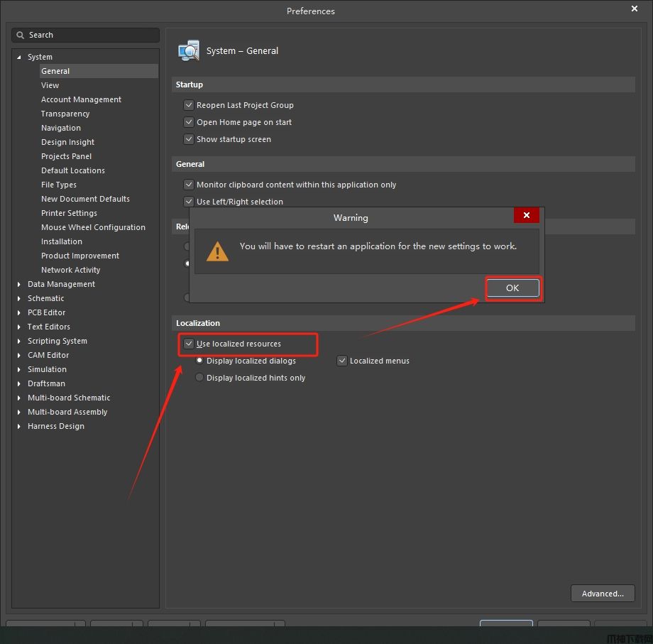Click the search magnifier icon
653x644 pixels.
[x=21, y=35]
